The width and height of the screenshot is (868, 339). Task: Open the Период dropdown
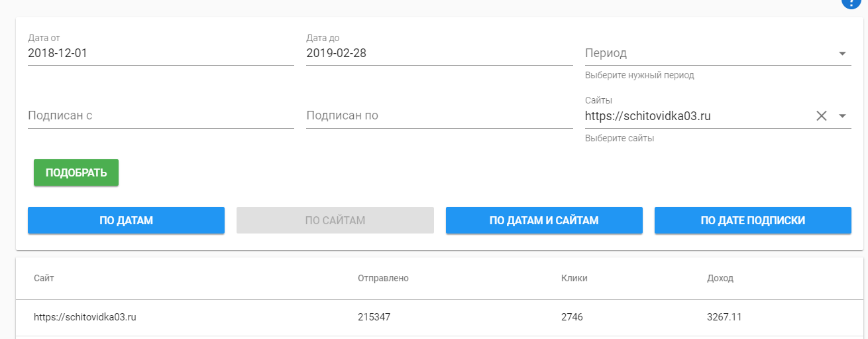[x=718, y=54]
